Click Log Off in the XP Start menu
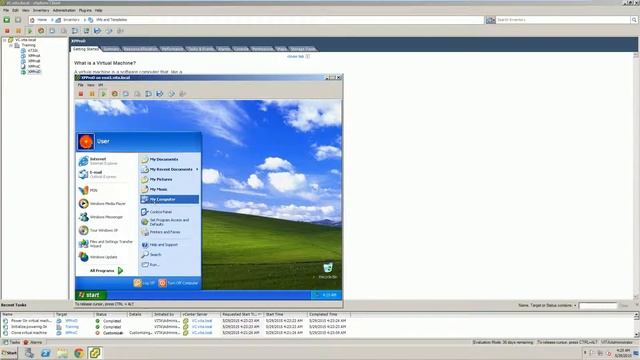 [x=144, y=283]
